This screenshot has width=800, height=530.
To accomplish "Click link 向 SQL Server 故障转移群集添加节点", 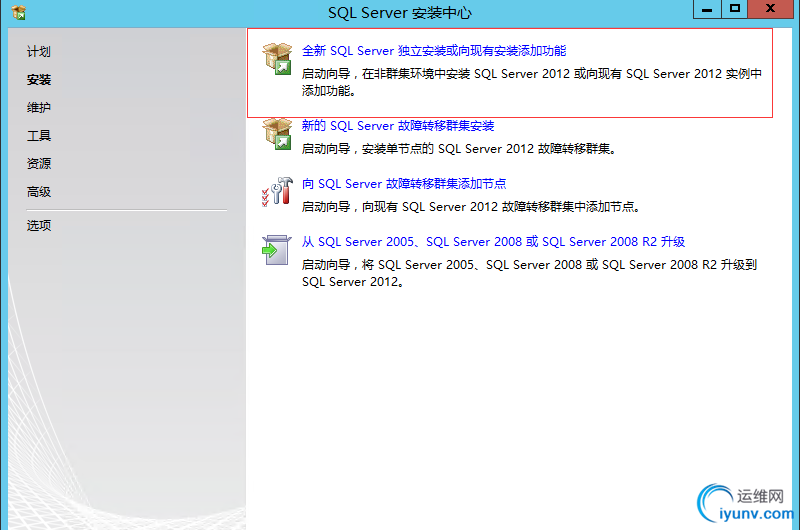I will 404,184.
